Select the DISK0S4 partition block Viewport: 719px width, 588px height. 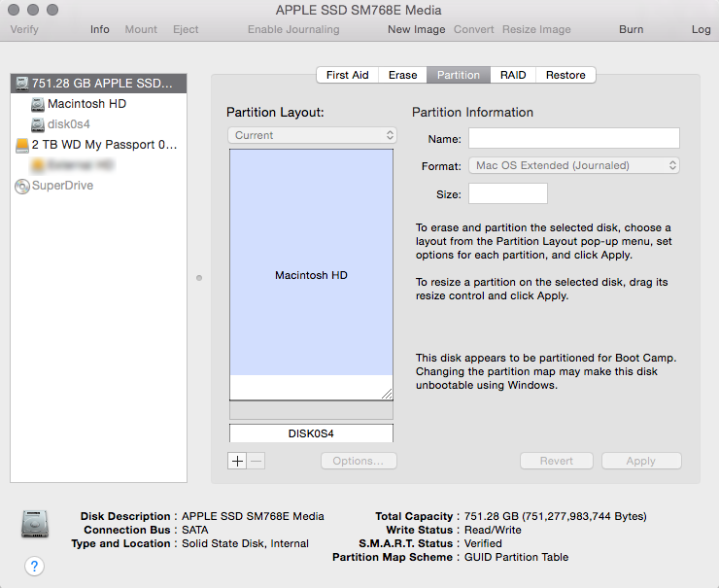311,433
